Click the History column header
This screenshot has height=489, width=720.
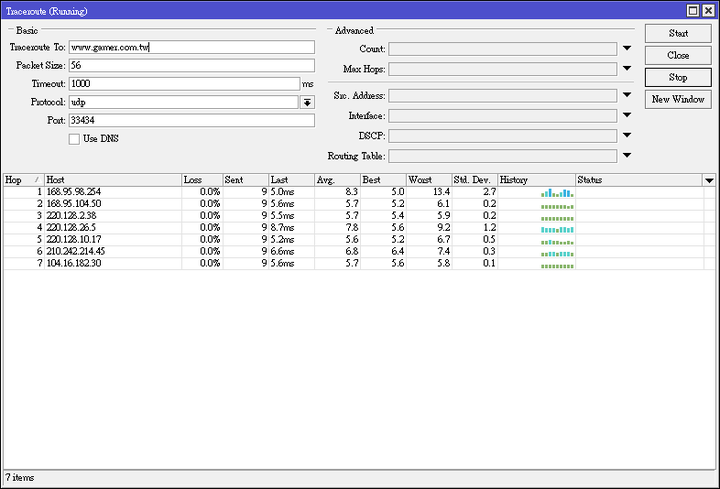[536, 180]
